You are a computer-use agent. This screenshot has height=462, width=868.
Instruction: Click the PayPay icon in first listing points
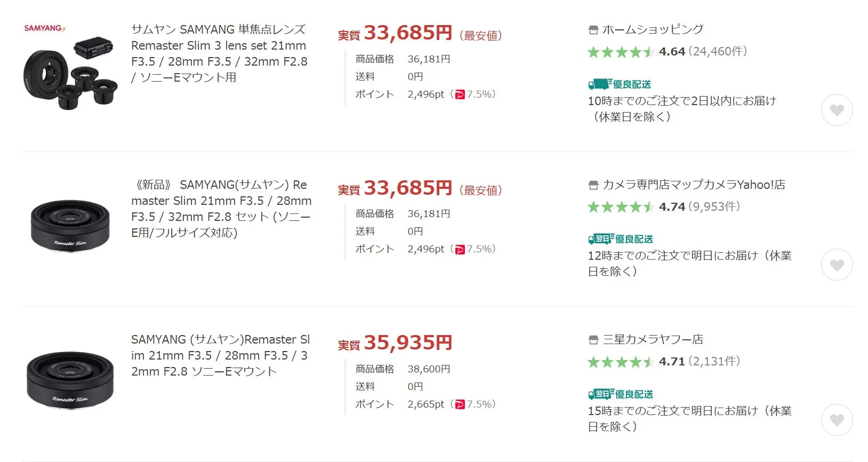(x=460, y=95)
